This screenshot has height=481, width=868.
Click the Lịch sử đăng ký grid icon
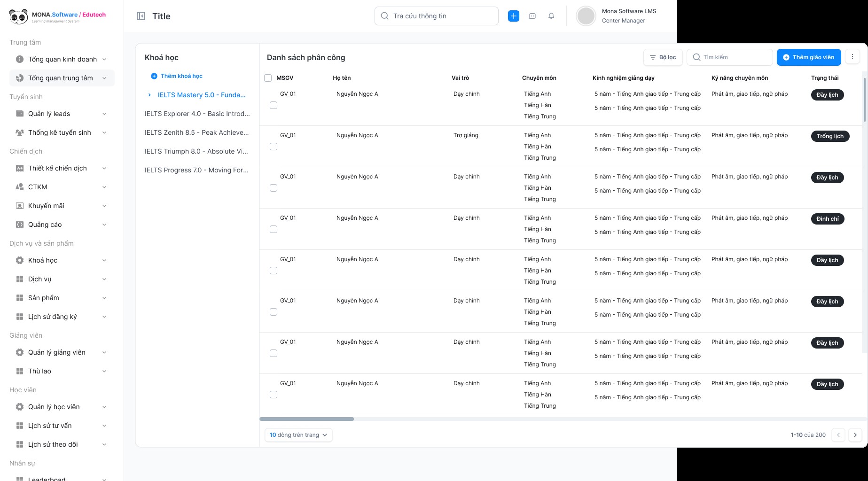20,317
